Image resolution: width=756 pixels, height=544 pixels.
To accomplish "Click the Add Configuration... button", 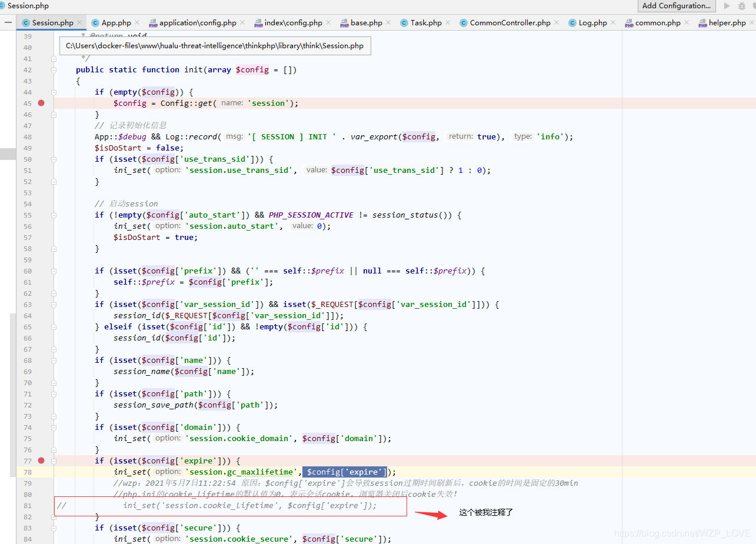I will 676,6.
